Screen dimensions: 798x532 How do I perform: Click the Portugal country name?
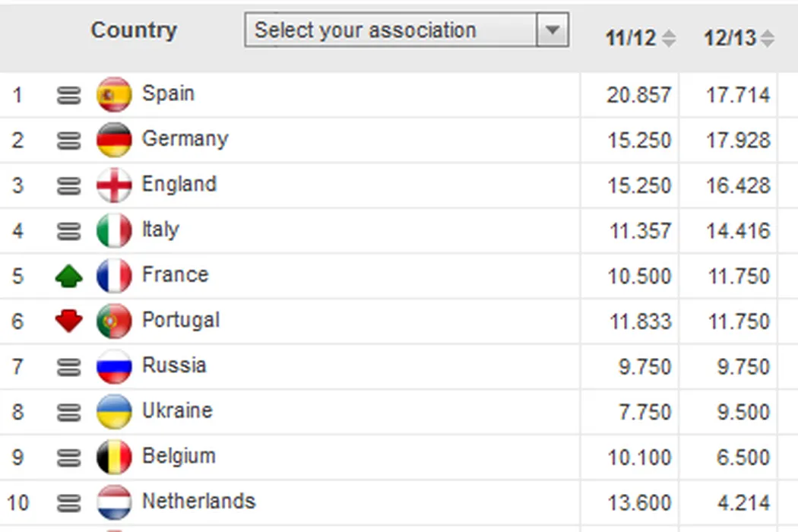[x=181, y=320]
